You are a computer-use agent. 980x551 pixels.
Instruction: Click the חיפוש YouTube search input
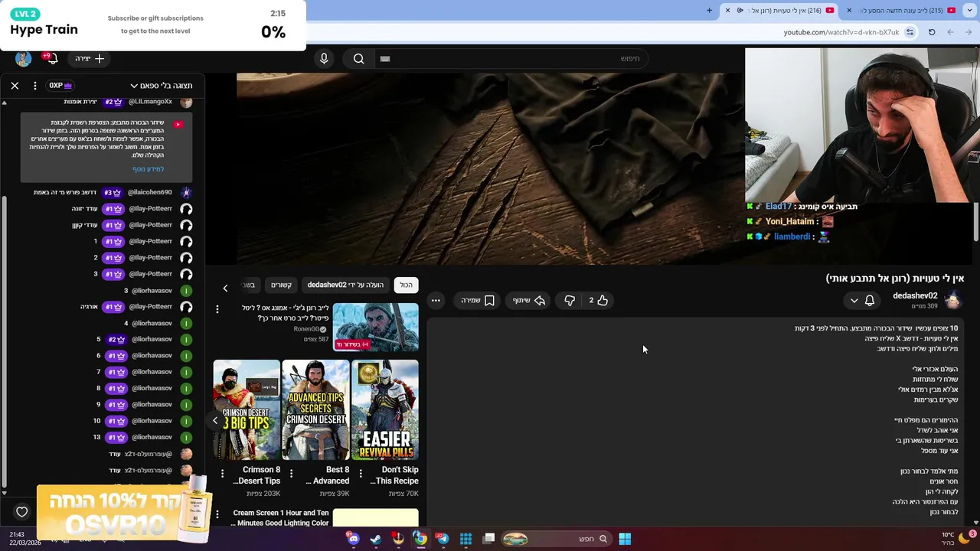coord(513,59)
